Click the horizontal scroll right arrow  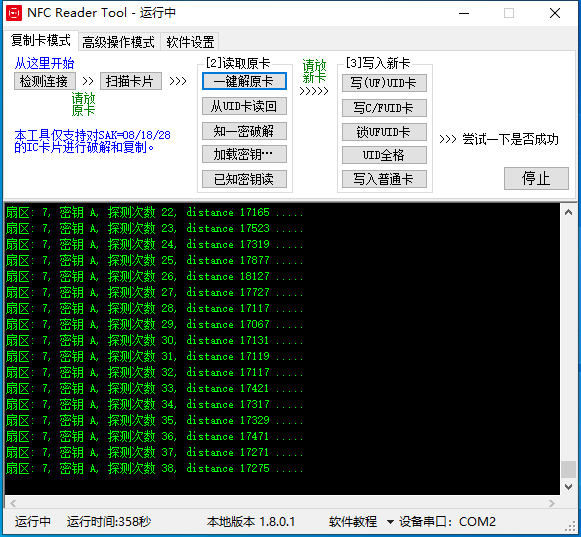(552, 503)
